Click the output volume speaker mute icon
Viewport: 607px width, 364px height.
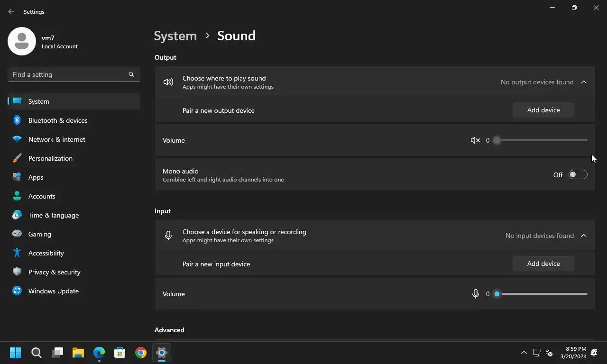click(x=475, y=140)
